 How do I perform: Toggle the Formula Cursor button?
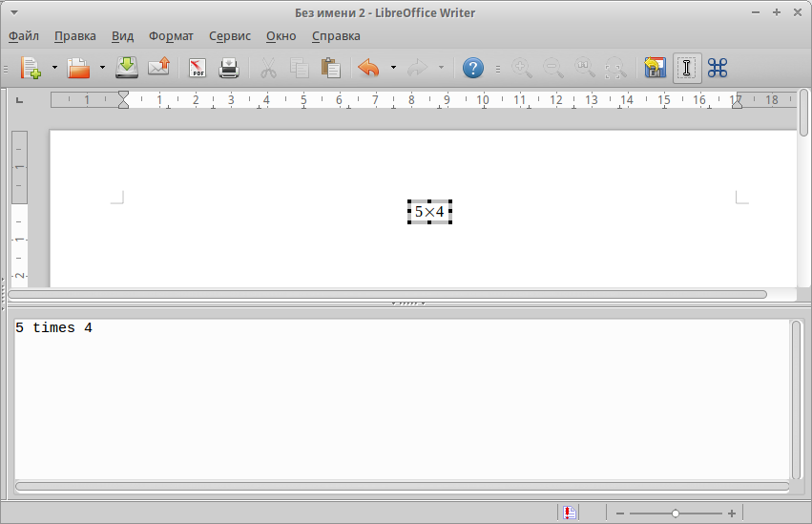686,68
